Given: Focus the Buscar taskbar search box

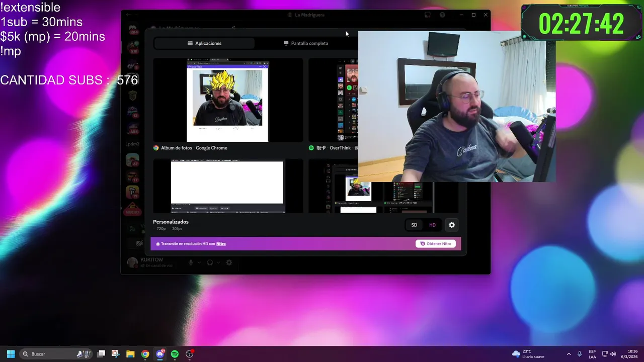Looking at the screenshot, I should click(x=56, y=354).
